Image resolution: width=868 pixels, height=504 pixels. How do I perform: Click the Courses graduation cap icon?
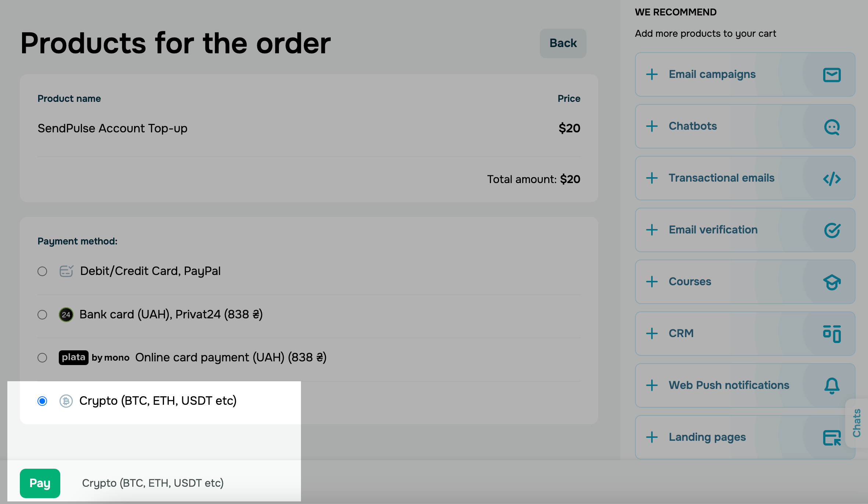(832, 282)
